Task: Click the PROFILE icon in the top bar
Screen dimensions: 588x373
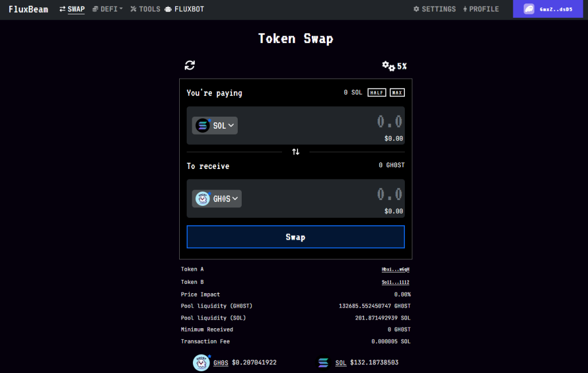Action: click(465, 9)
